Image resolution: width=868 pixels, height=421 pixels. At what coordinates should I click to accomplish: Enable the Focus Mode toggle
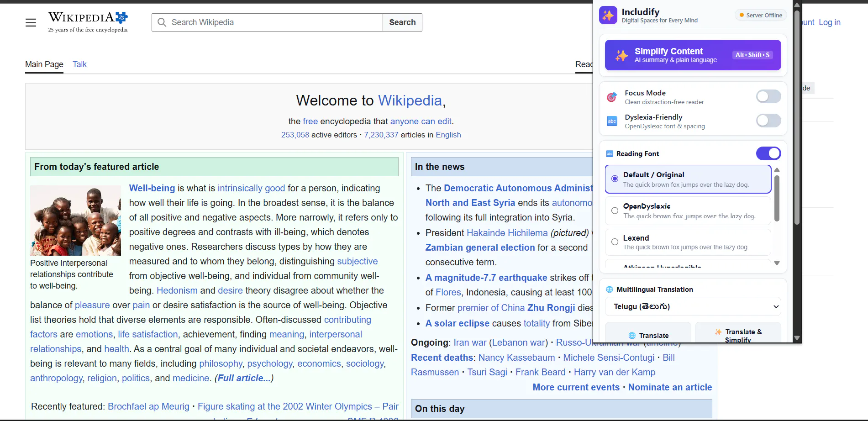(x=768, y=96)
